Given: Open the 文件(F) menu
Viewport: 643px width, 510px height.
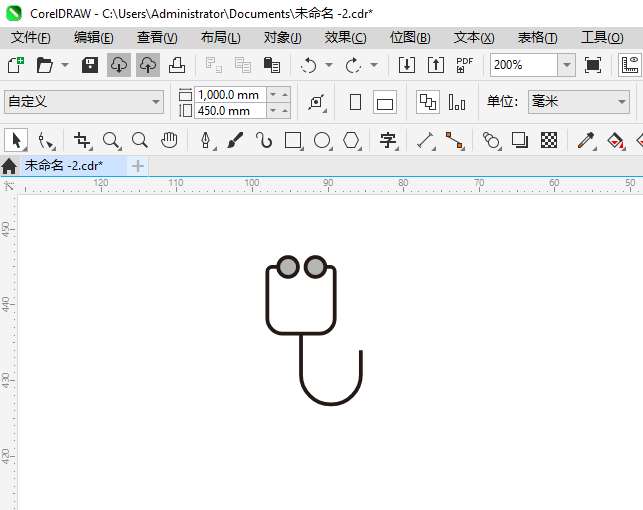Looking at the screenshot, I should pyautogui.click(x=31, y=38).
